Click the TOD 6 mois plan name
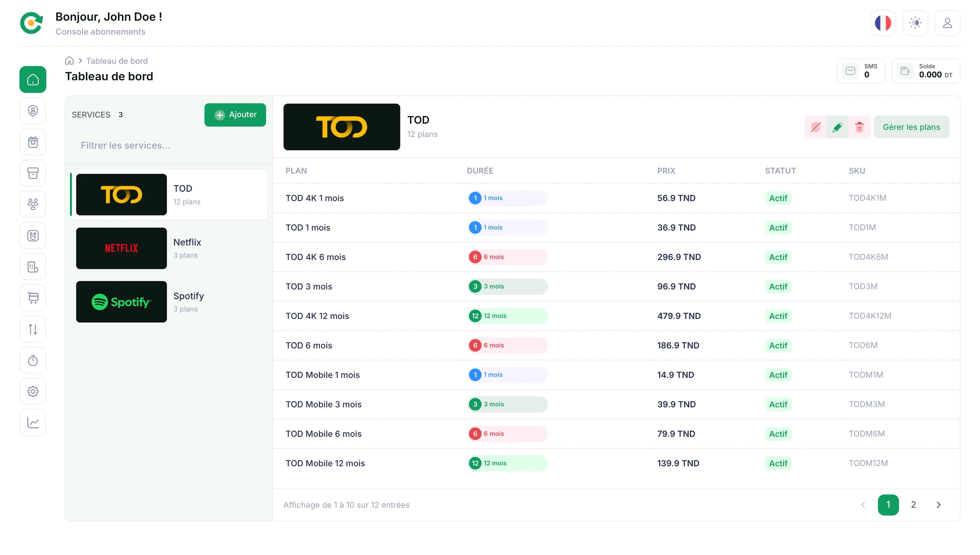This screenshot has width=980, height=555. (309, 346)
